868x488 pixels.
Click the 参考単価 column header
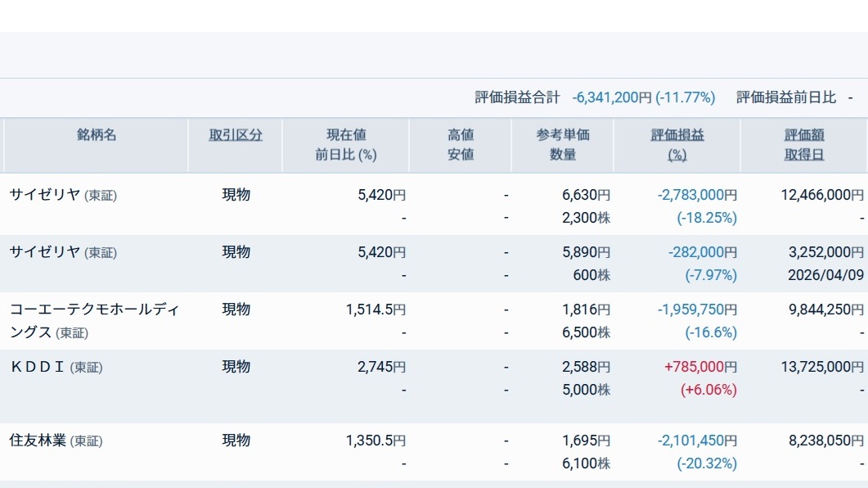[x=562, y=134]
